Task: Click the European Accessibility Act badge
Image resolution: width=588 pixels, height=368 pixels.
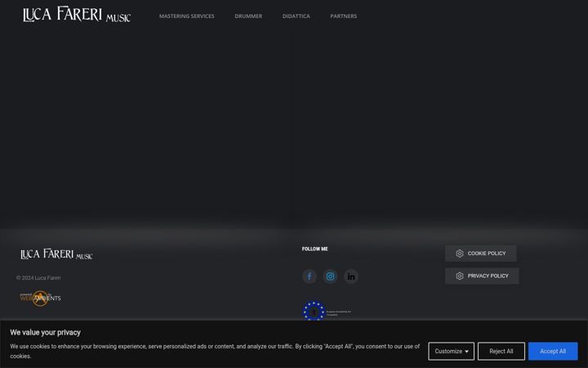Action: tap(327, 312)
